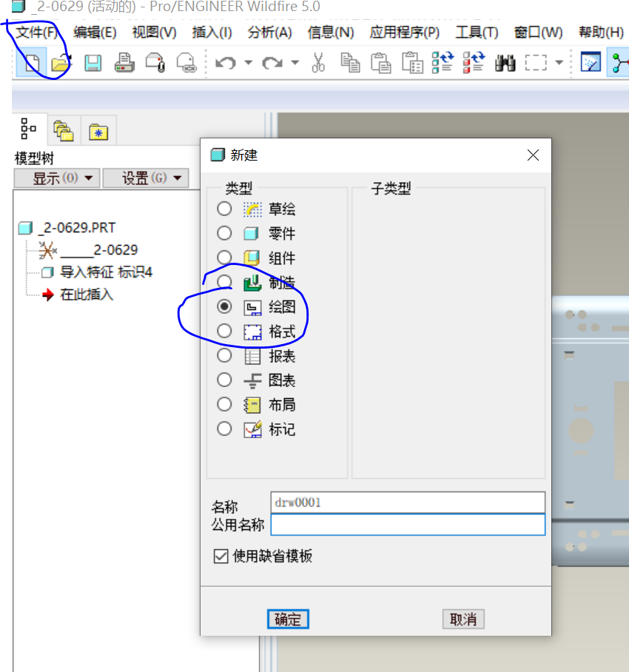Select 导入特征 标识4 tree item

97,272
